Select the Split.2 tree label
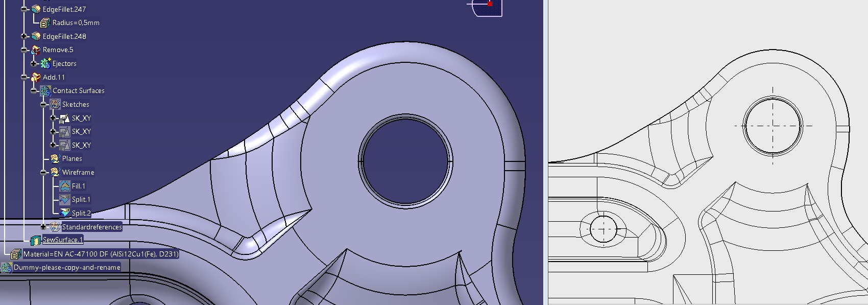Viewport: 868px width, 305px height. [x=81, y=213]
